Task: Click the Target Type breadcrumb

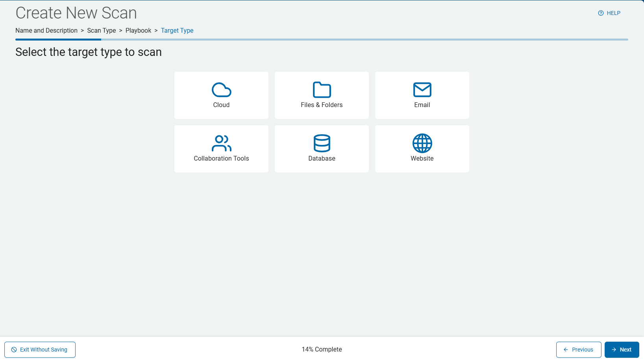Action: pos(177,31)
